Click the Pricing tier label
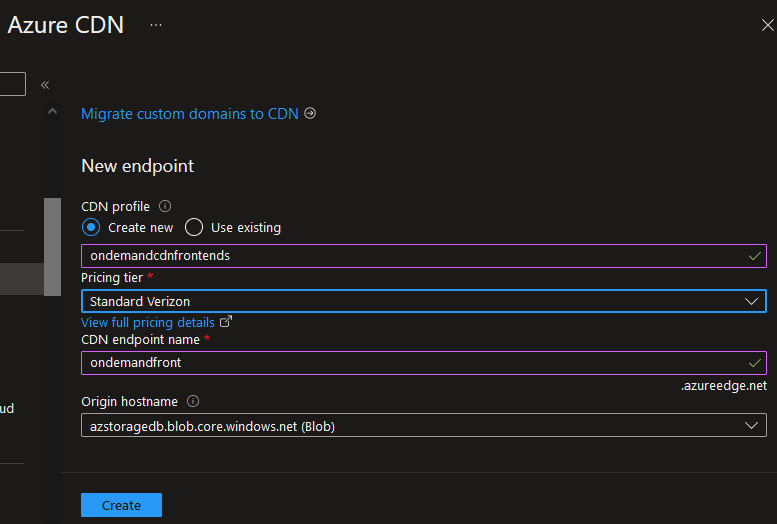Image resolution: width=777 pixels, height=524 pixels. (111, 278)
